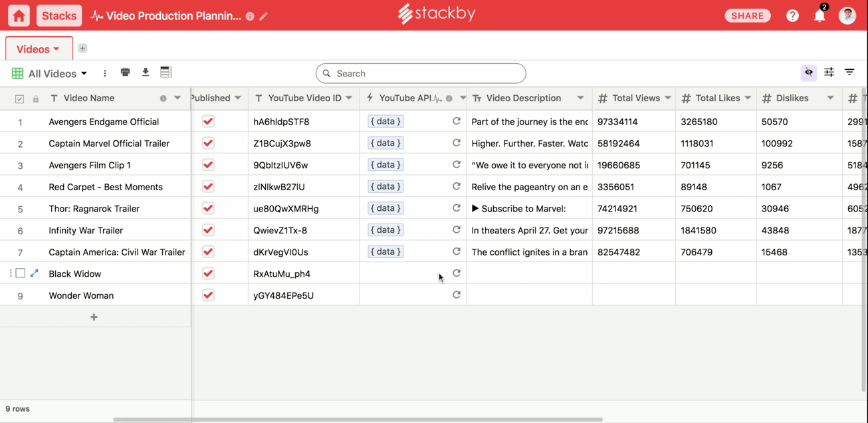Click the print icon in the toolbar

point(125,72)
